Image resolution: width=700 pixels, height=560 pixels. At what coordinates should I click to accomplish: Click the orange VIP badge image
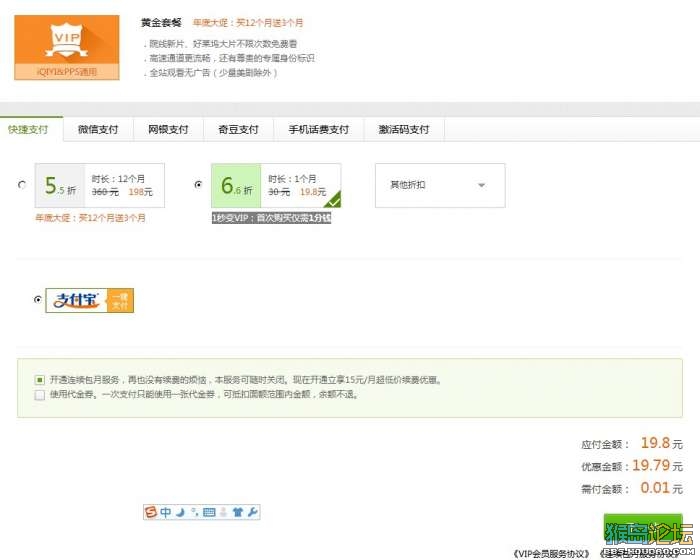[x=67, y=47]
